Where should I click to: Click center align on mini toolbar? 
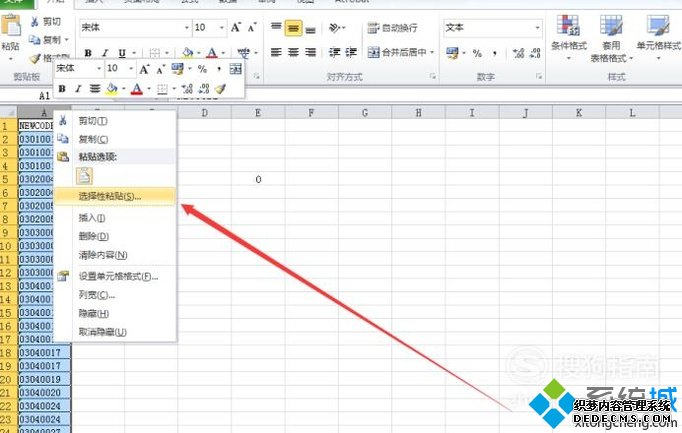click(95, 89)
